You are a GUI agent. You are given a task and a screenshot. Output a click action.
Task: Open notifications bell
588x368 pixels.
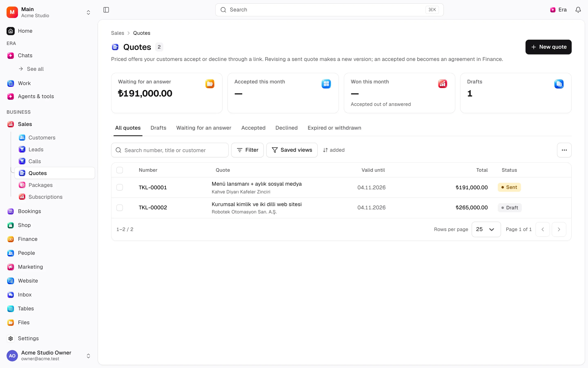click(x=578, y=10)
